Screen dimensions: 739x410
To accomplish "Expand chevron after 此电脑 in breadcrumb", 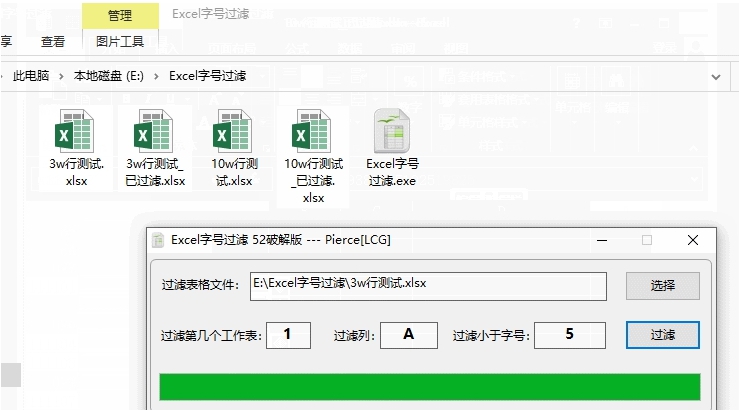I will tap(61, 76).
